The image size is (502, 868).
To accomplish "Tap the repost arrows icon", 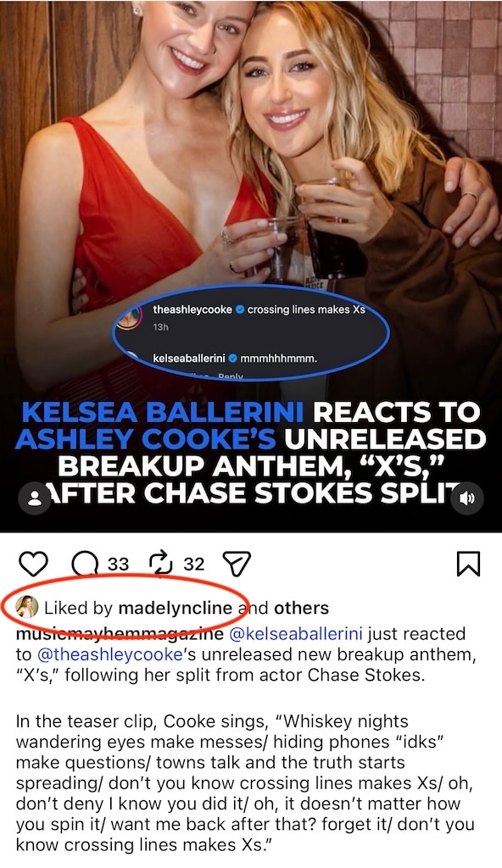I will click(160, 564).
